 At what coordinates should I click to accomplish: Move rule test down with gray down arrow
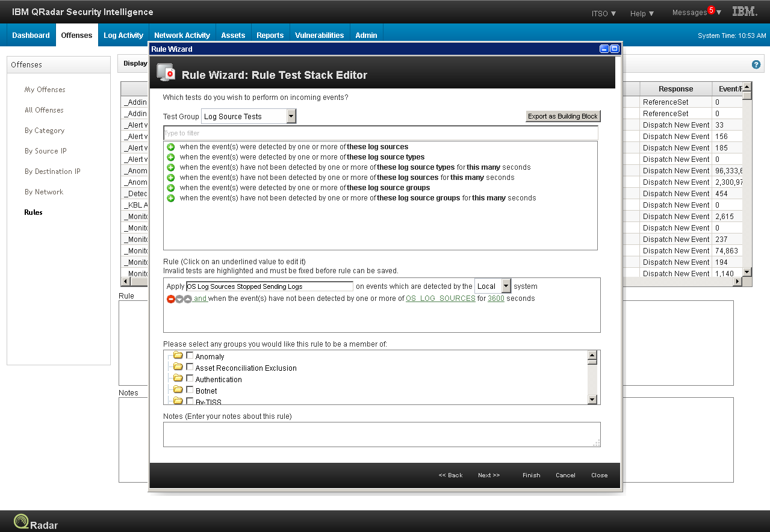tap(179, 299)
